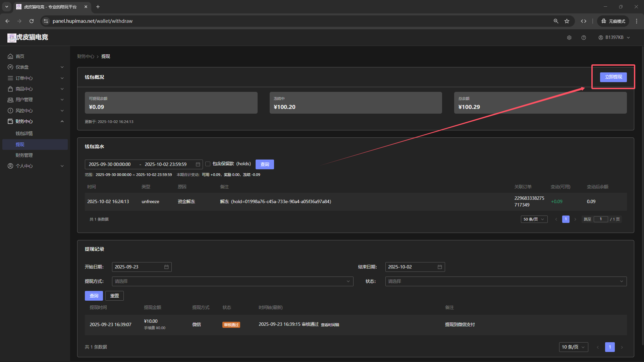Open calendar icon in end date field
This screenshot has width=644, height=362.
click(440, 267)
